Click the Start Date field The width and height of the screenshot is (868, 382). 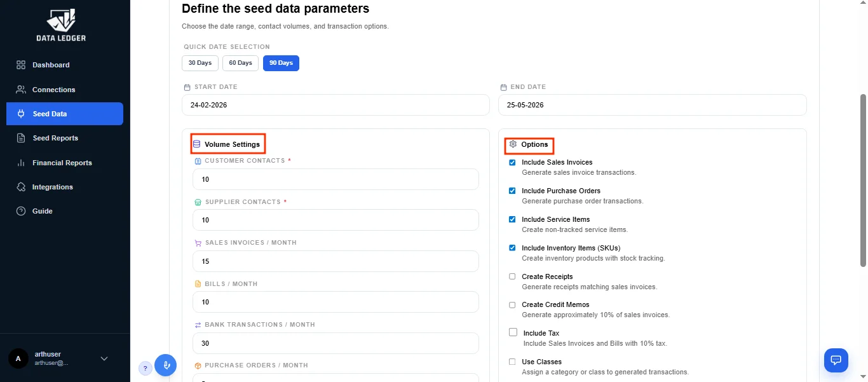[336, 105]
